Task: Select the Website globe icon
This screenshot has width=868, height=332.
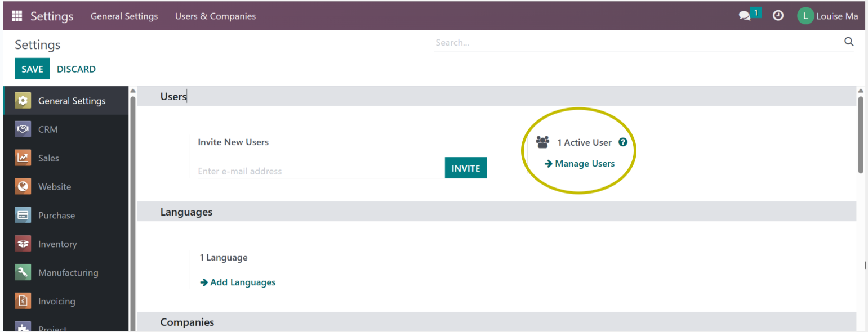Action: coord(23,187)
